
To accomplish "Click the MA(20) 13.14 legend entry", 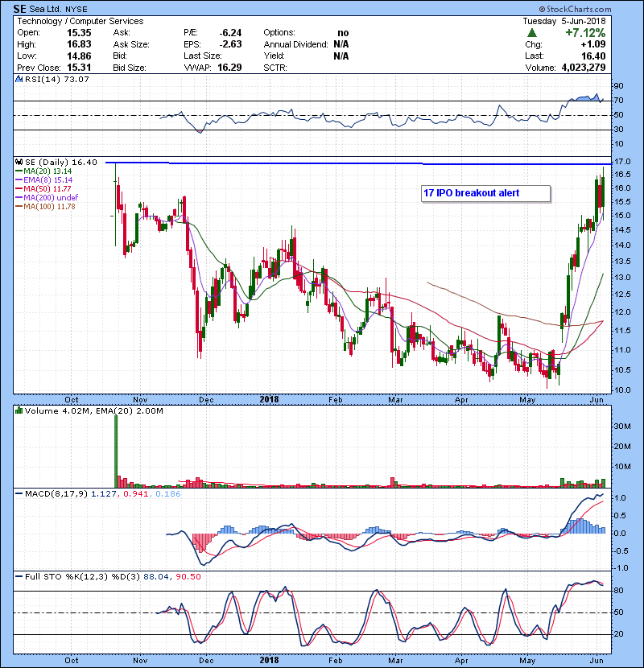I will click(x=43, y=171).
